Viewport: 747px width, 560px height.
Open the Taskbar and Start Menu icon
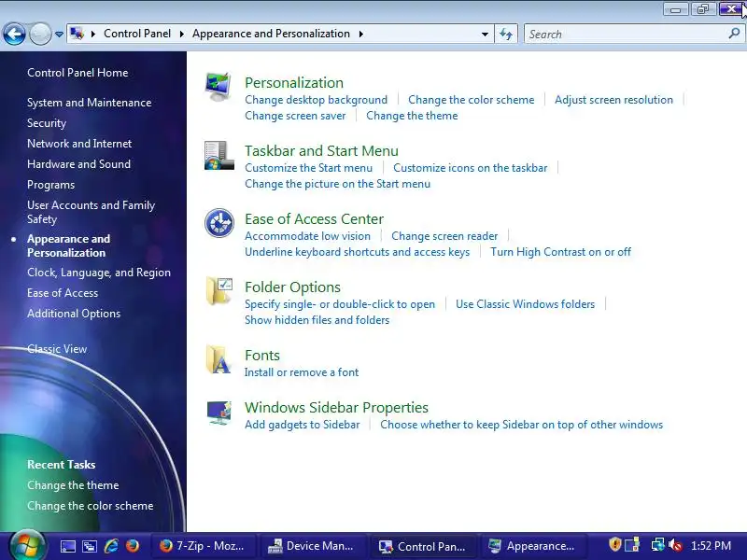pos(218,155)
